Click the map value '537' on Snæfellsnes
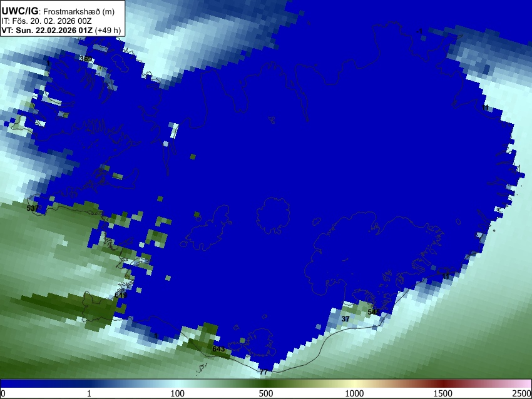This screenshot has width=532, height=399. pos(33,208)
